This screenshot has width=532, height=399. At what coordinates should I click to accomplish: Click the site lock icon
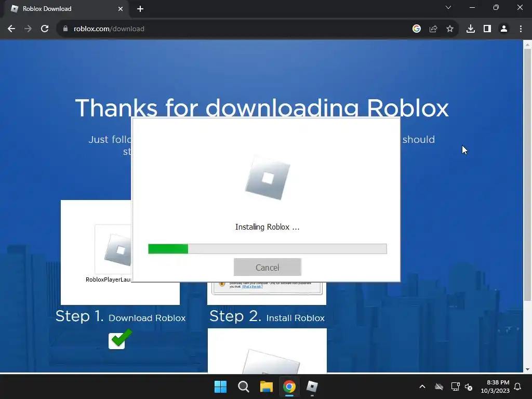coord(65,29)
